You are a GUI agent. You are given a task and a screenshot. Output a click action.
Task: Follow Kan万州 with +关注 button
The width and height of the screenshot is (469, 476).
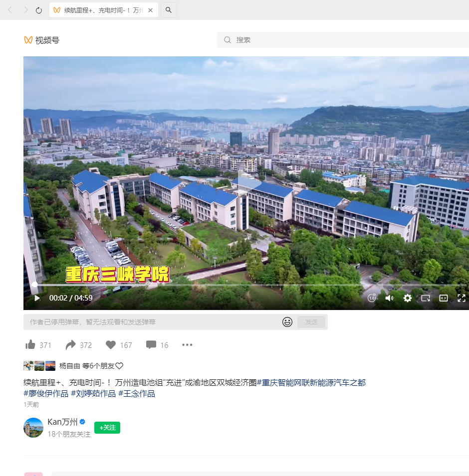107,428
